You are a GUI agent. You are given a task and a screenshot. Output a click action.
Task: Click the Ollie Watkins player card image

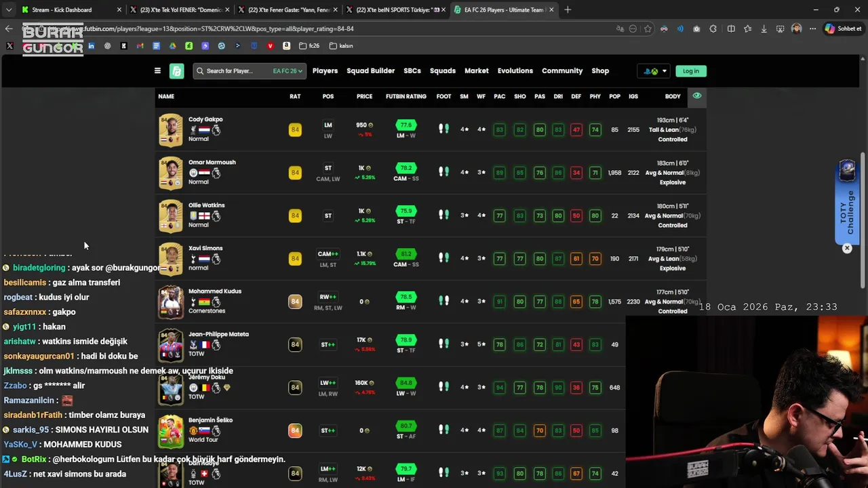tap(171, 216)
